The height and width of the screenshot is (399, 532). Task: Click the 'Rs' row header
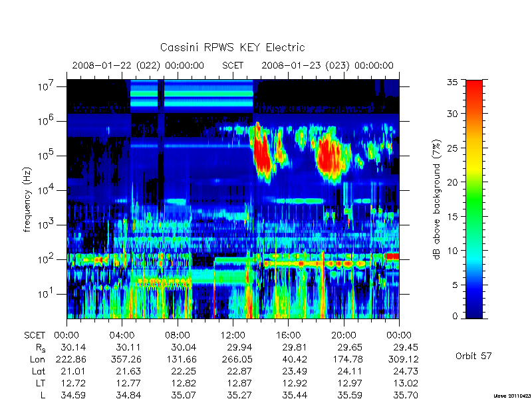[41, 348]
